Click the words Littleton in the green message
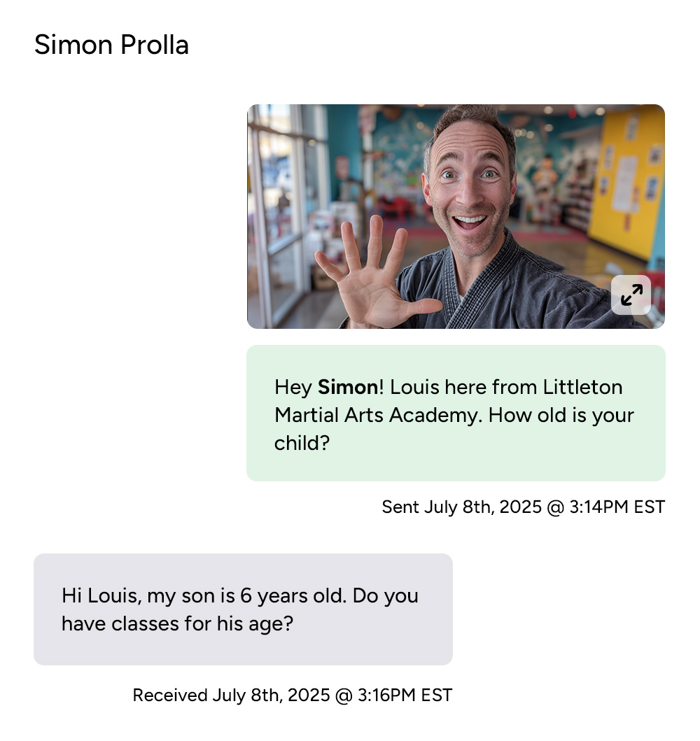 tap(582, 387)
